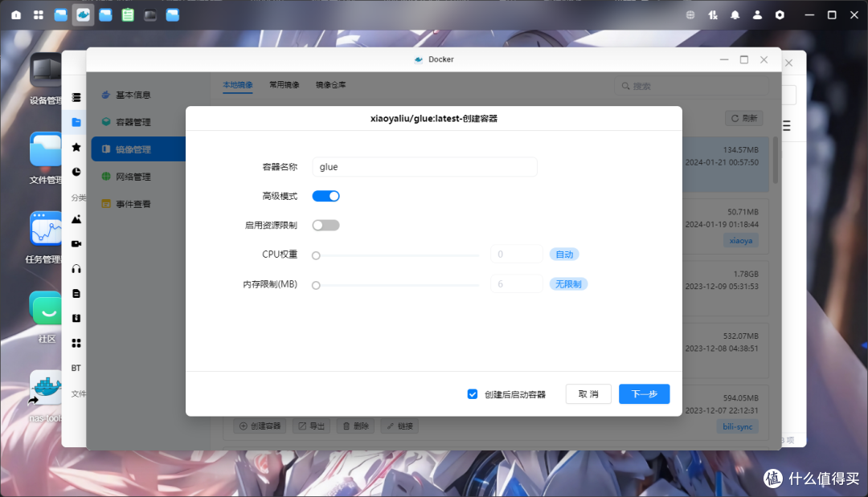This screenshot has width=868, height=497.
Task: Click the 无限制 memory tag
Action: [568, 284]
